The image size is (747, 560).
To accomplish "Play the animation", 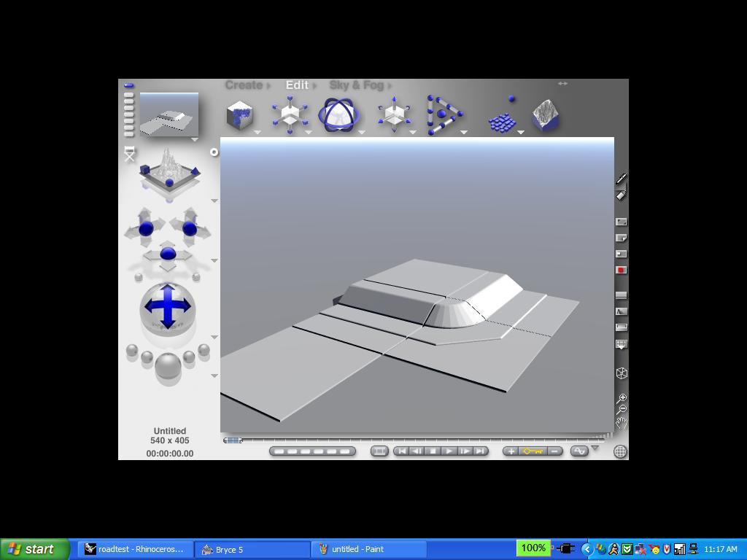I will 449,451.
